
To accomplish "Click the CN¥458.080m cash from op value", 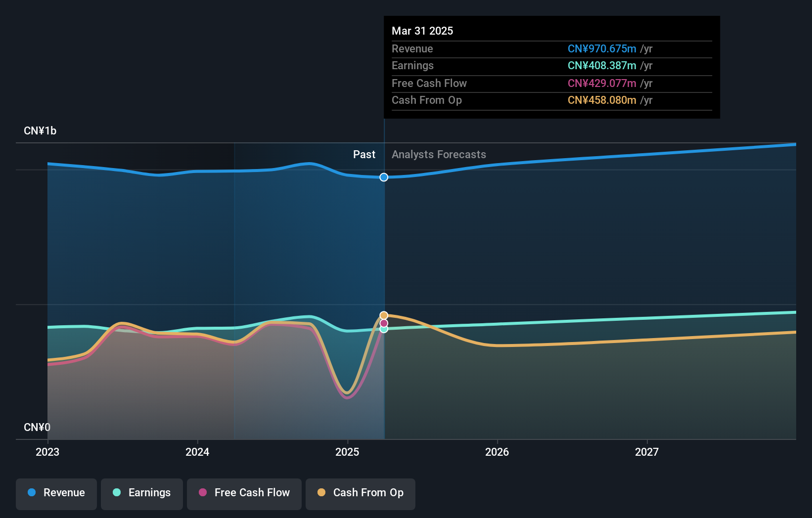I will (602, 100).
